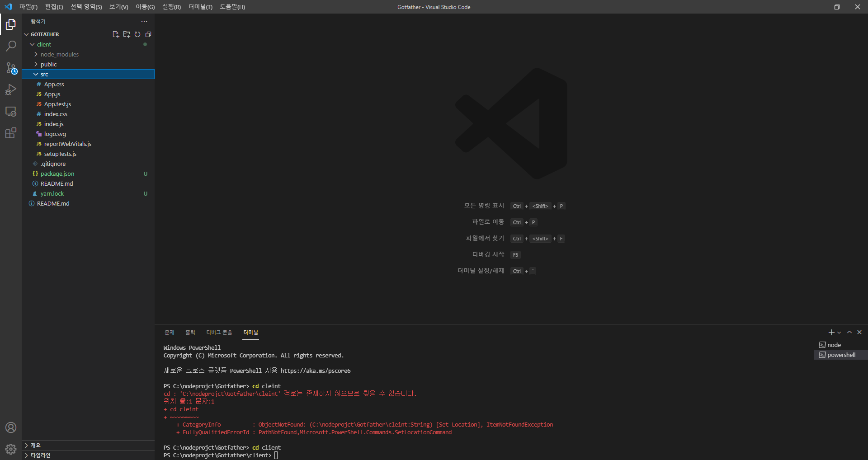Open the 보기(V) menu

(119, 7)
